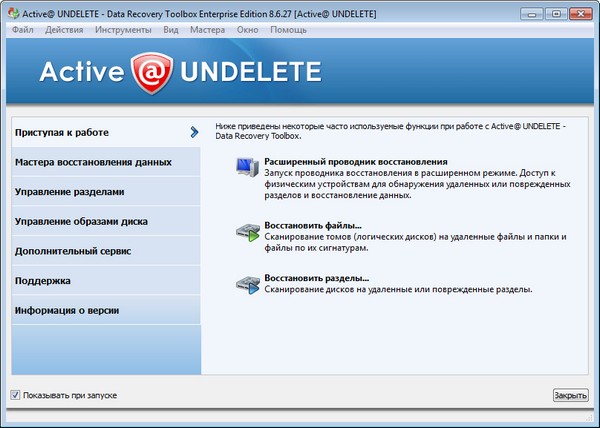The height and width of the screenshot is (428, 600).
Task: Open the Мастера menu
Action: pyautogui.click(x=209, y=30)
